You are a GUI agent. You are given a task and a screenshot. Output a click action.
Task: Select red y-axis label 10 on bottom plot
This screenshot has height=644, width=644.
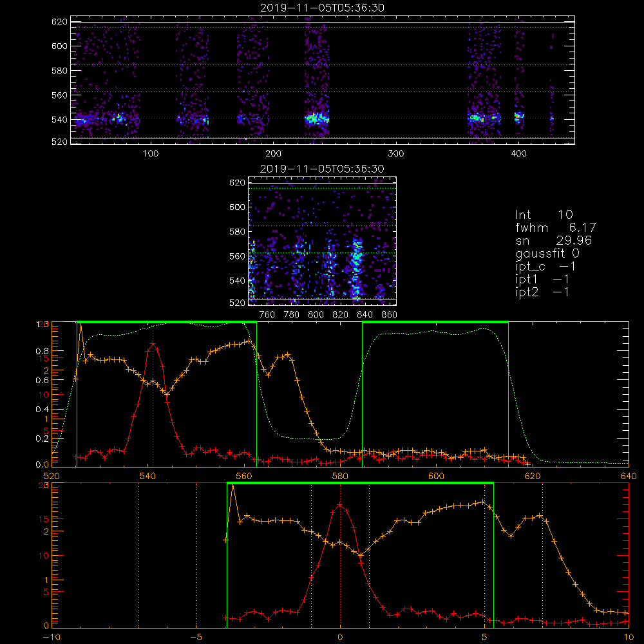point(43,555)
